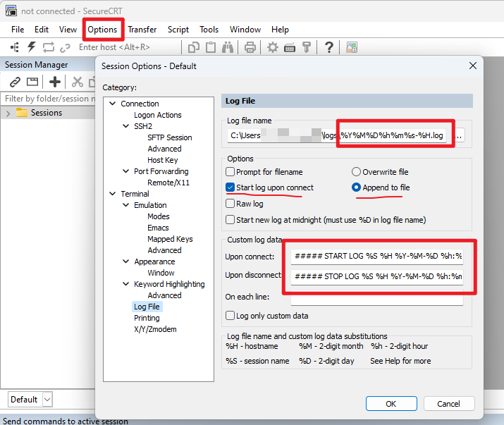Collapse the Port Forwarding tree node

[x=125, y=171]
